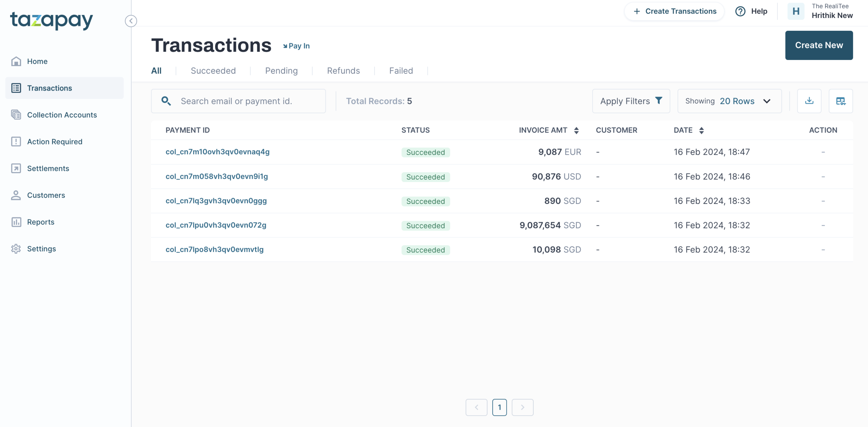Collapse the left navigation sidebar

tap(131, 21)
